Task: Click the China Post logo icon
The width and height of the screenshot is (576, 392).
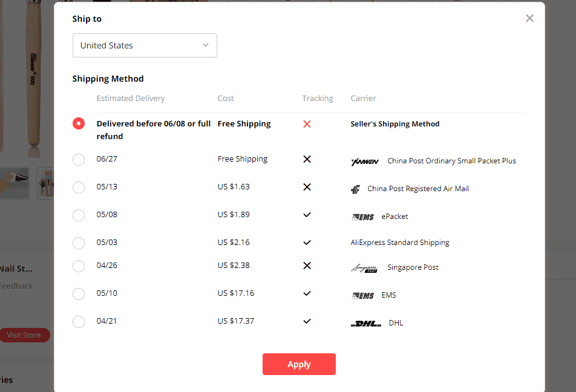Action: [x=355, y=189]
